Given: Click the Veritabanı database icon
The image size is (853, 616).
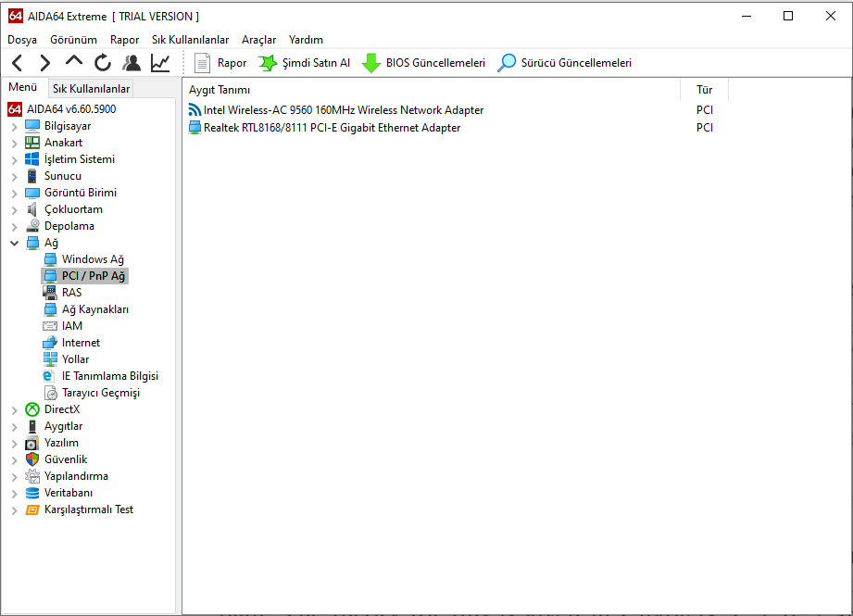Looking at the screenshot, I should click(32, 493).
